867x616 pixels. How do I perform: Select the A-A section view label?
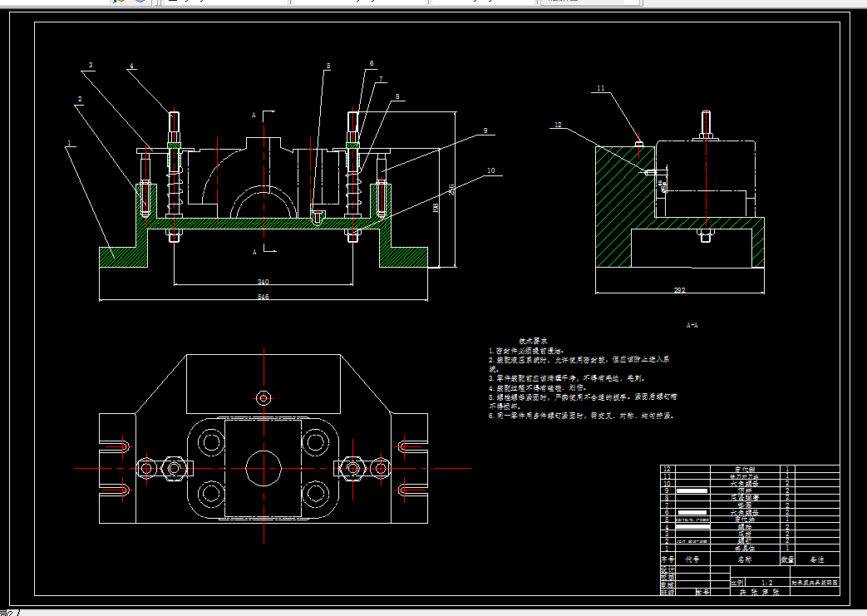tap(692, 325)
